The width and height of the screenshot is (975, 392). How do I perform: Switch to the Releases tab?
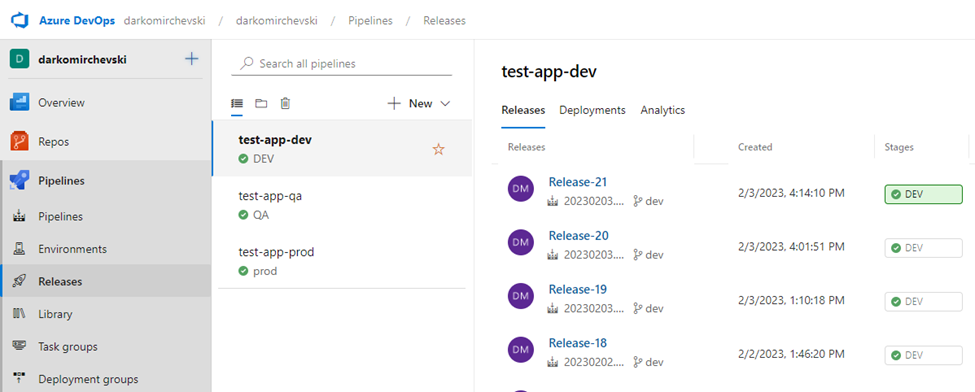coord(524,110)
